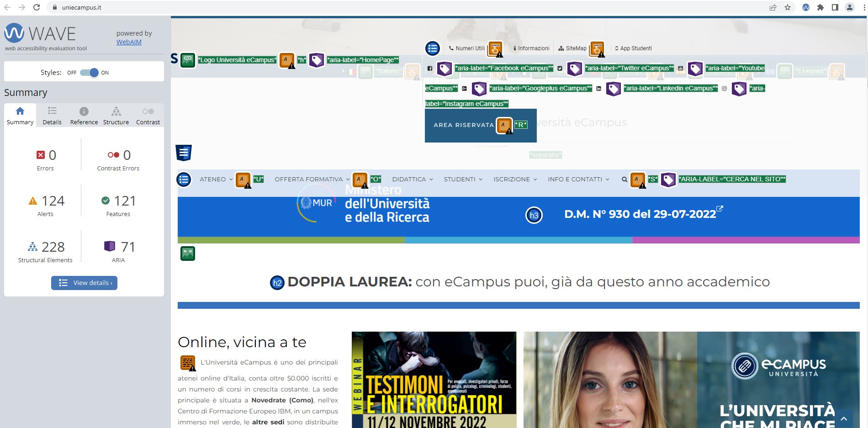Click the accesskey icon in Area Riservata
The image size is (868, 428).
coord(504,125)
